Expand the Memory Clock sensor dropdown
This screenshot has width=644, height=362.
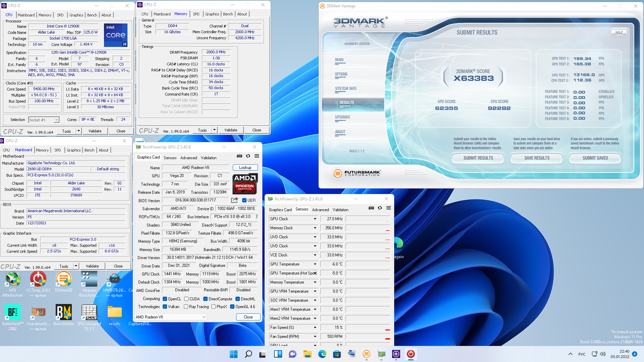coord(315,228)
